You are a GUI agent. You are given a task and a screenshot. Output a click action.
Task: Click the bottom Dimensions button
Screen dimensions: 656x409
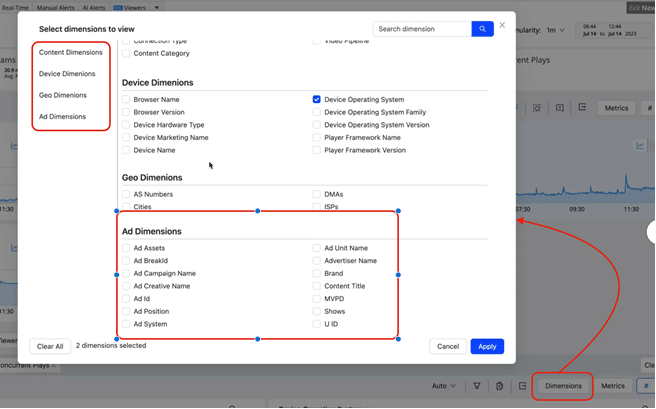coord(563,386)
